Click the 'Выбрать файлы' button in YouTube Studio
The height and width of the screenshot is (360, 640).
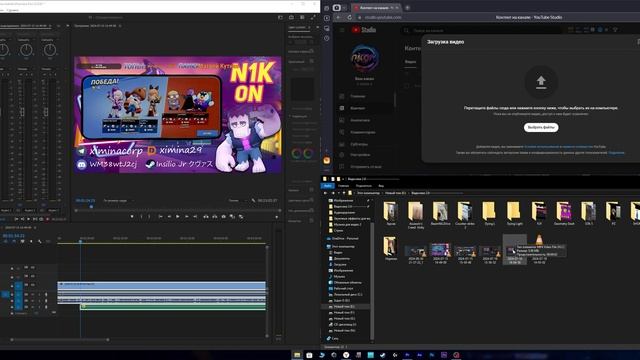541,127
